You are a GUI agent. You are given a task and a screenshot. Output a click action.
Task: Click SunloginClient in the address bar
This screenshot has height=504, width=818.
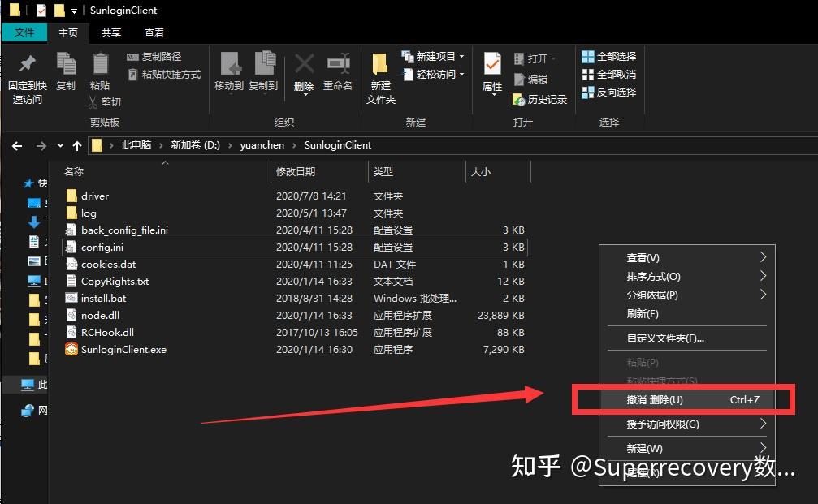[338, 145]
